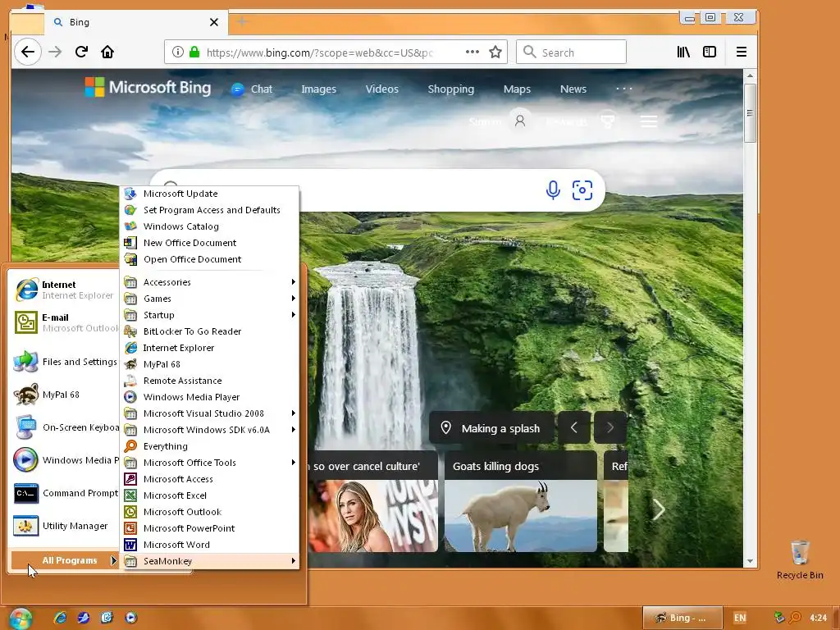Viewport: 840px width, 630px height.
Task: Open page actions three-dot menu in address bar
Action: [x=472, y=52]
